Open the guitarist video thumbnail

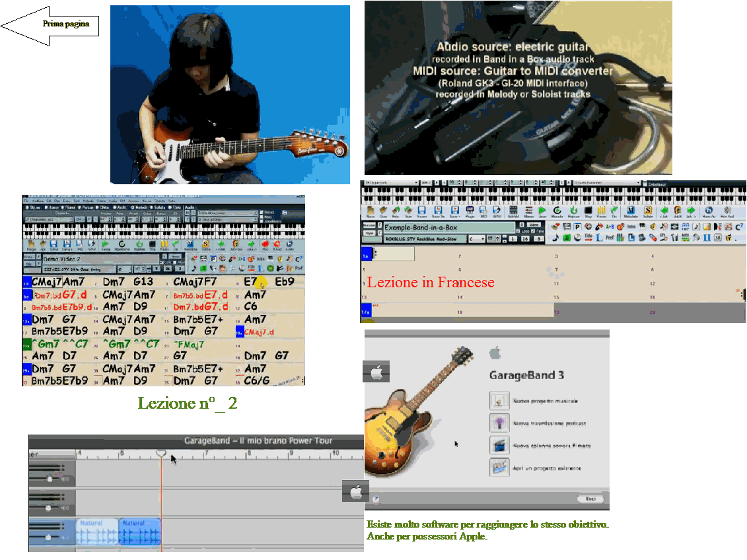click(230, 94)
